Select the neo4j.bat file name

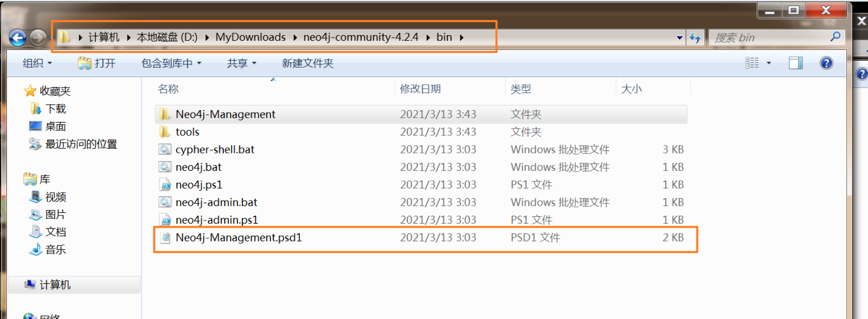point(199,167)
